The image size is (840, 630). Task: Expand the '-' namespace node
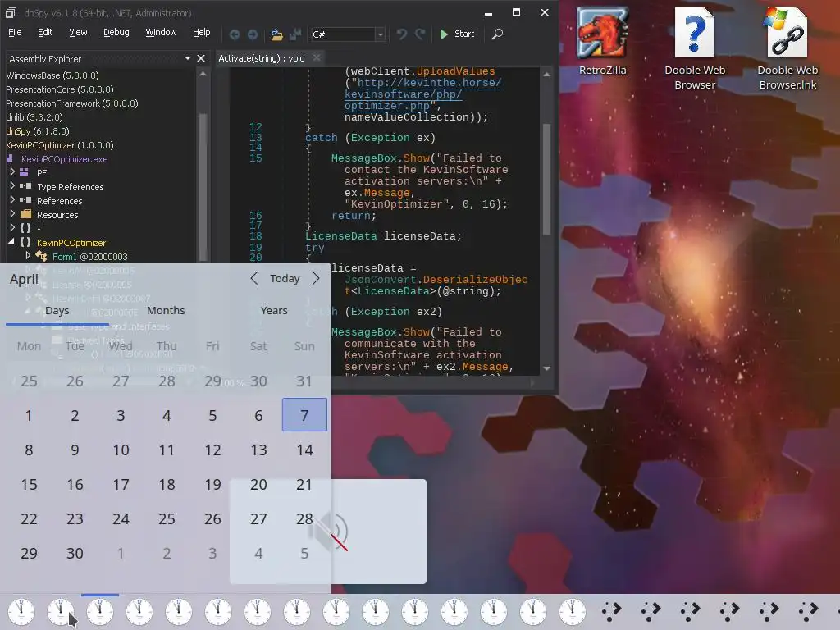(x=12, y=228)
